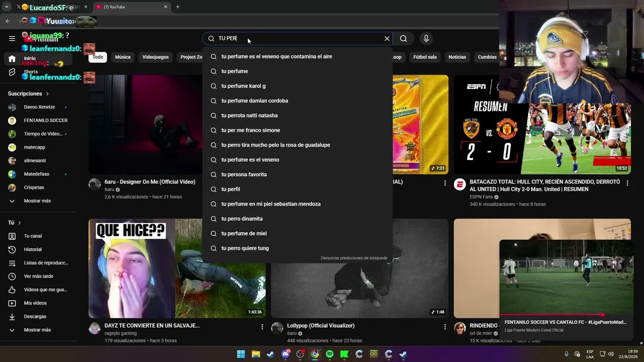Select the Fútbol sala filter chip
Screen dimensions: 644x362
(425, 57)
